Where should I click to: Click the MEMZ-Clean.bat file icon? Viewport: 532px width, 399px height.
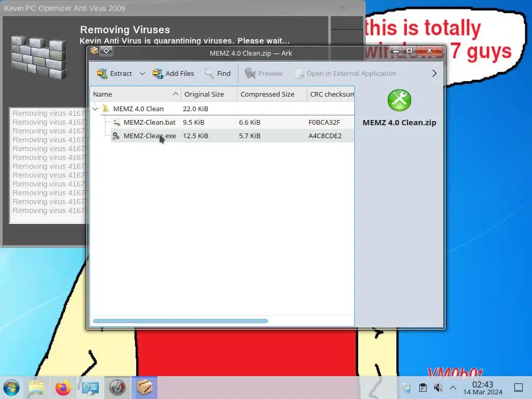click(x=116, y=122)
